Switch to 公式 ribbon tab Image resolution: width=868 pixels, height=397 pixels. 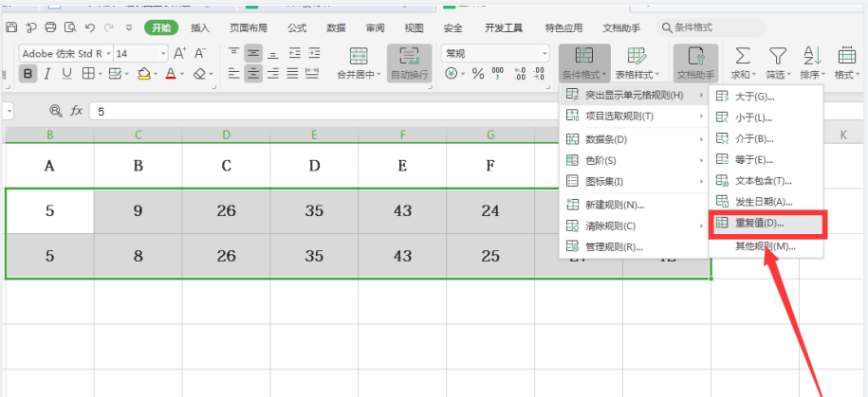tap(297, 28)
